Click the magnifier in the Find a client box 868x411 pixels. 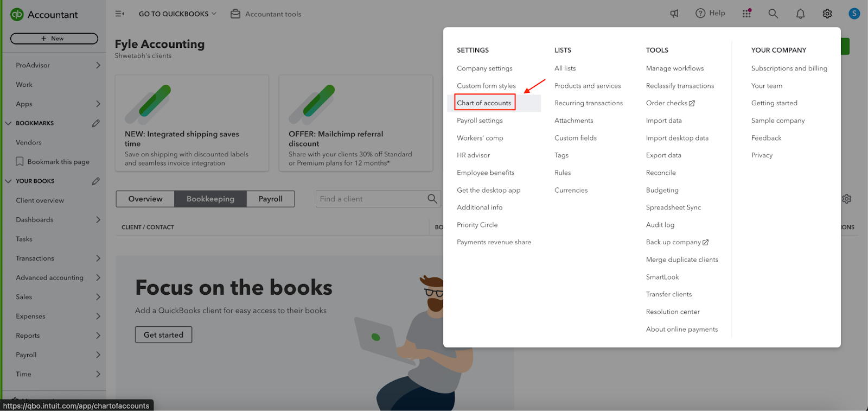coord(432,199)
